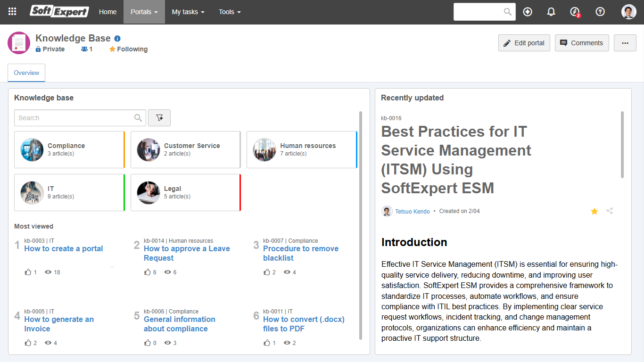Screen dimensions: 644x362
Task: Click the Knowledge base panel scrollbar
Action: [361, 225]
